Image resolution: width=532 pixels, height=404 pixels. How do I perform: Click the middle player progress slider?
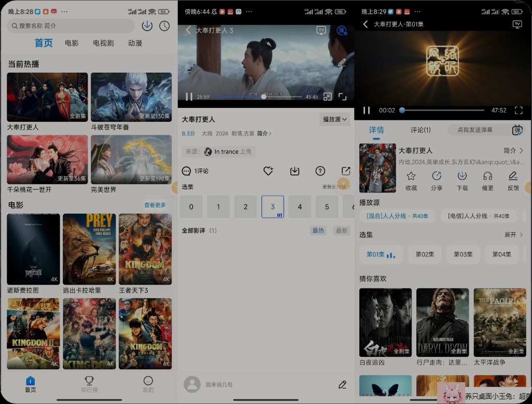coord(258,96)
